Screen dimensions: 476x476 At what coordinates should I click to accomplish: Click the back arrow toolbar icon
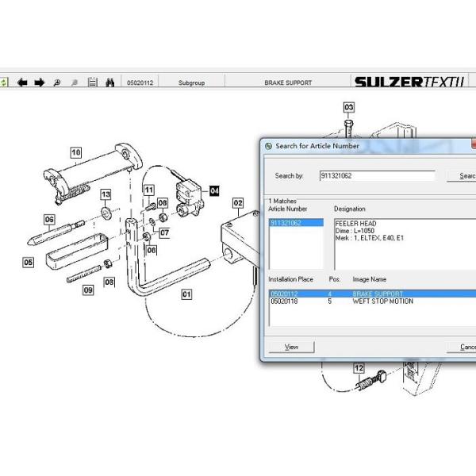22,83
